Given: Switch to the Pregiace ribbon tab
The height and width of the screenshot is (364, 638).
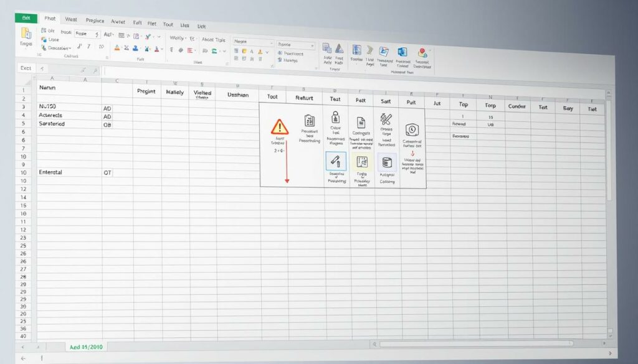Looking at the screenshot, I should tap(95, 21).
